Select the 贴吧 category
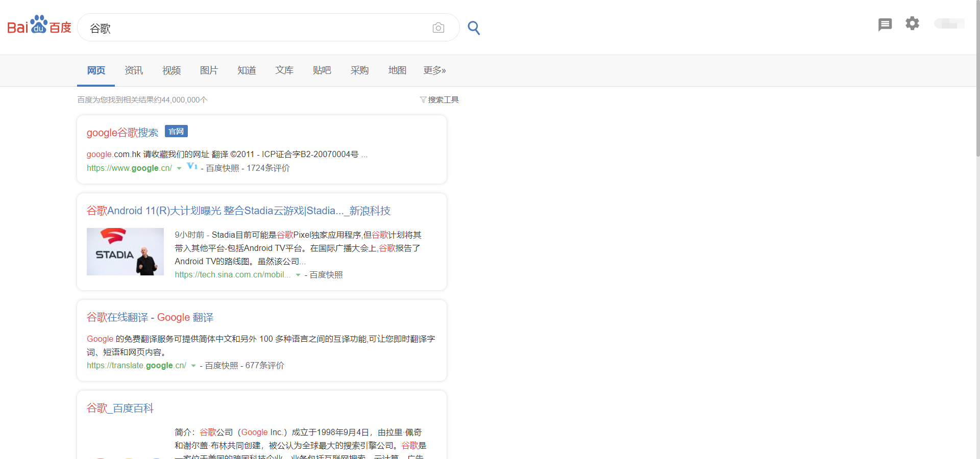This screenshot has width=980, height=459. pyautogui.click(x=322, y=70)
